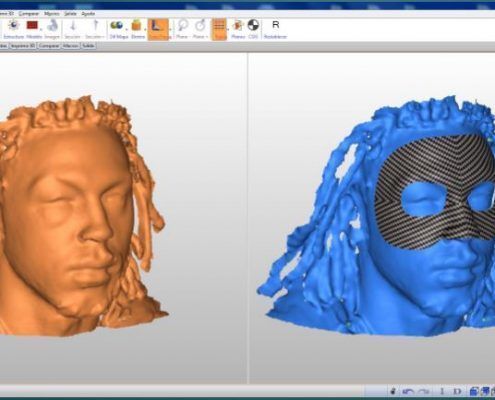Open dropdown arrow beside horizontal-lines tool
The width and height of the screenshot is (495, 400).
(228, 29)
